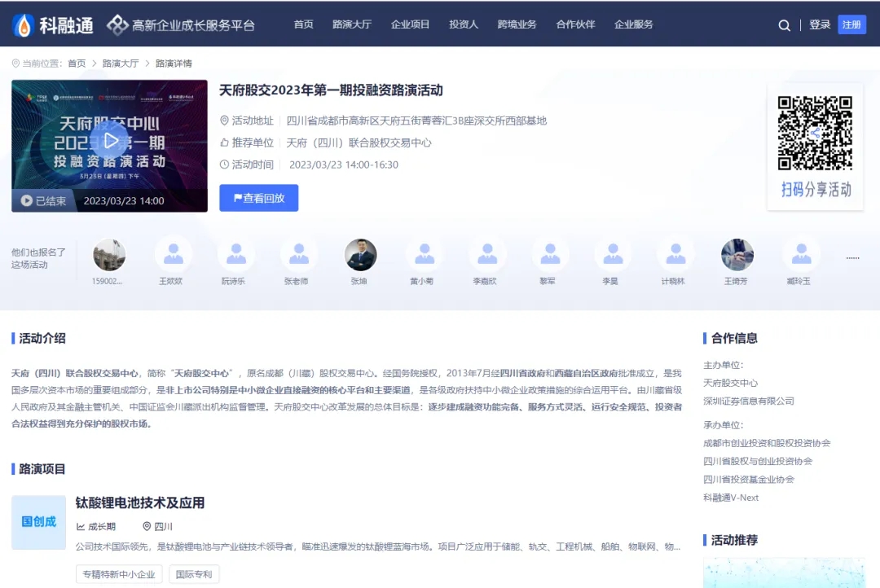Click the 活动介绍 section heading
This screenshot has width=880, height=588.
pyautogui.click(x=42, y=338)
